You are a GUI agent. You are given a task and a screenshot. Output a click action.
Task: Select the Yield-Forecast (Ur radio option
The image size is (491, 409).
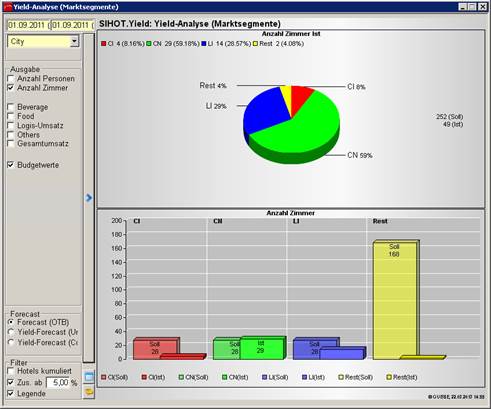pyautogui.click(x=11, y=332)
